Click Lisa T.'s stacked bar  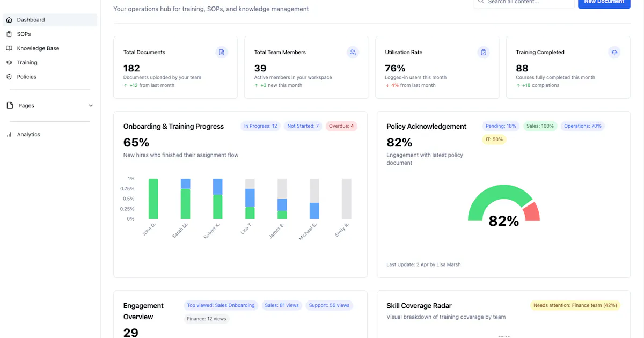pos(250,199)
